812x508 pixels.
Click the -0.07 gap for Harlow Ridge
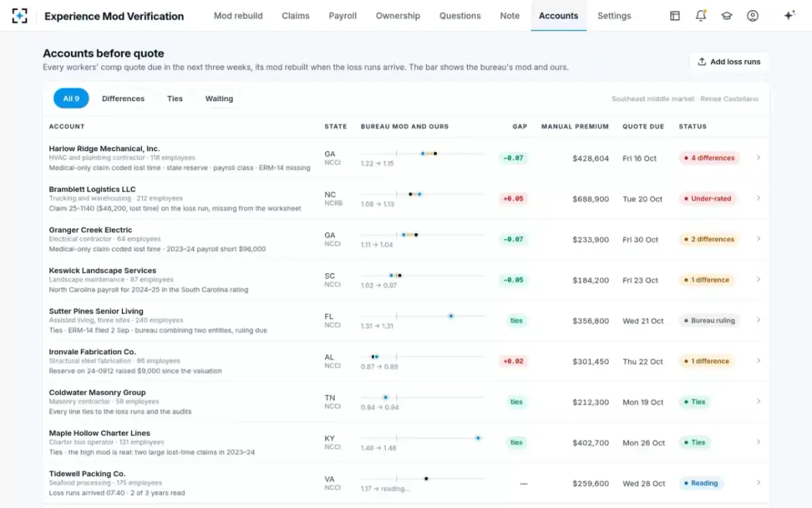[x=514, y=158]
